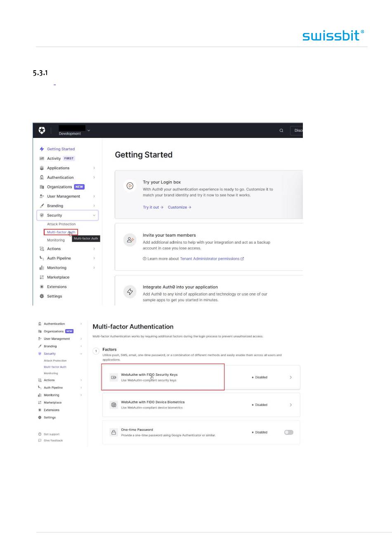Click Organizations label in Multi-factor Authentication screenshot sidebar
This screenshot has height=555, width=392.
[x=54, y=331]
